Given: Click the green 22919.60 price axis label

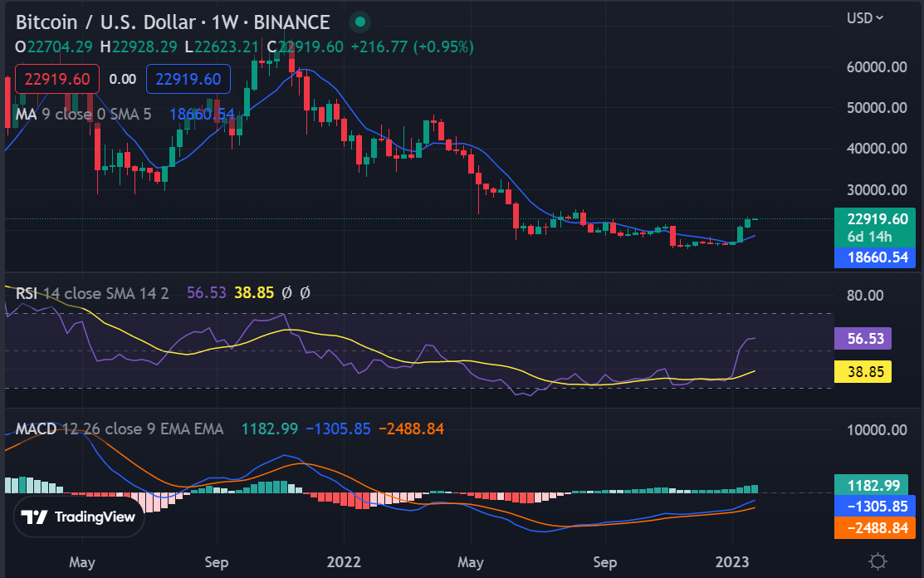Looking at the screenshot, I should tap(875, 228).
